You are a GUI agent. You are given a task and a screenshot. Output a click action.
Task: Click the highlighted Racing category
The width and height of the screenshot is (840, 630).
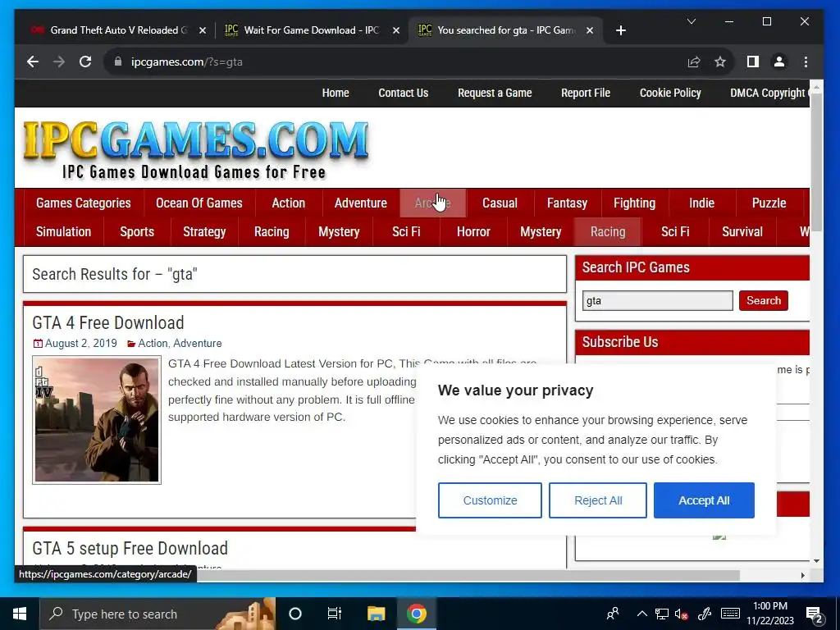click(608, 232)
